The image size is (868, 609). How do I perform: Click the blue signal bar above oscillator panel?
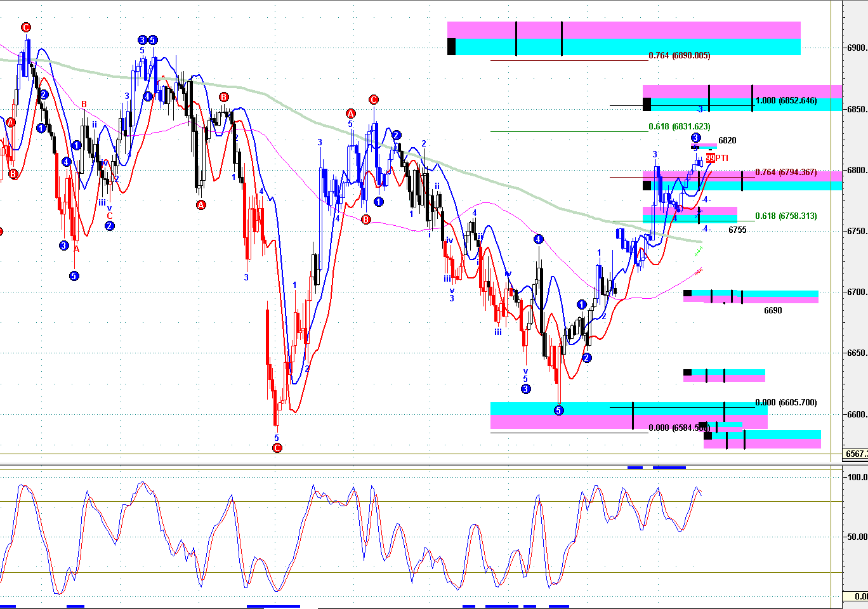coord(669,468)
